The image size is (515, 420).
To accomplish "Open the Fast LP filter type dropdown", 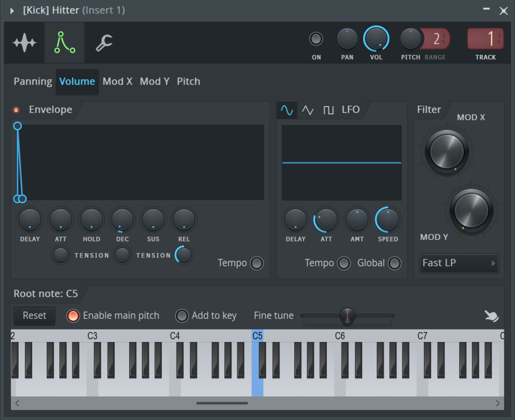I will [x=459, y=263].
